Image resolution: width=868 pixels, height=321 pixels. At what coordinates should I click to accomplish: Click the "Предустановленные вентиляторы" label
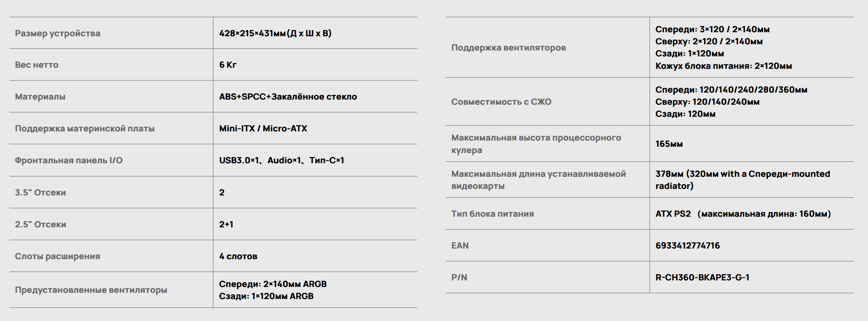pos(91,290)
